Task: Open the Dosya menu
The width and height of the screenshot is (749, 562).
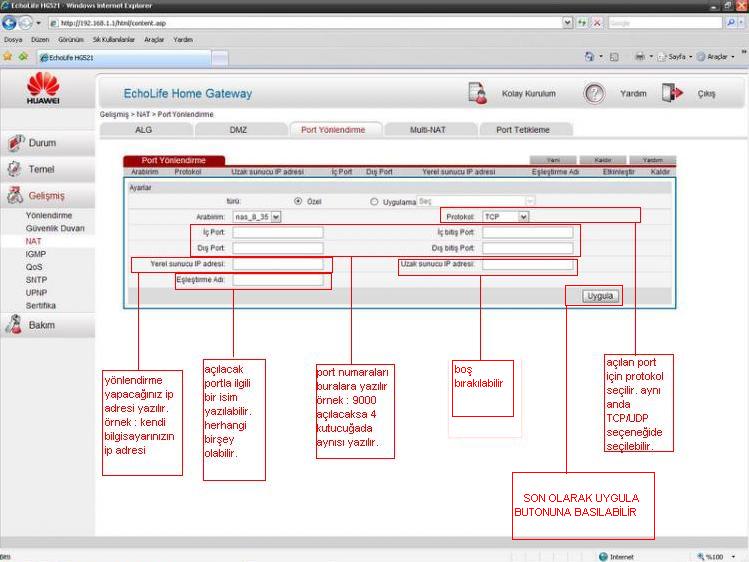Action: pyautogui.click(x=13, y=40)
